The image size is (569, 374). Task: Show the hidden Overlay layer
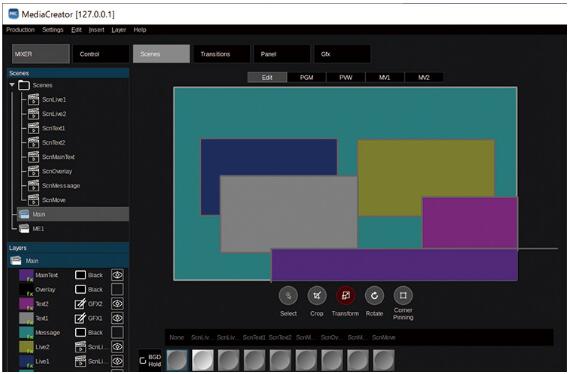117,289
